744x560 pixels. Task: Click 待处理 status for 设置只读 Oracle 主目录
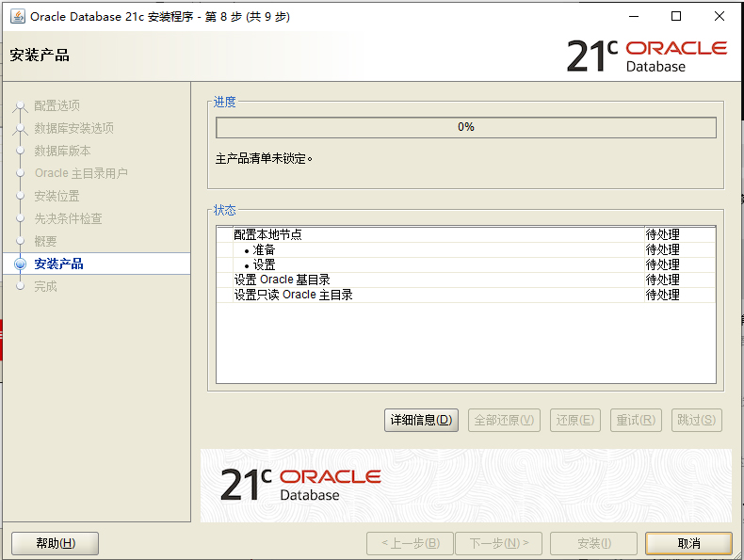tap(662, 295)
